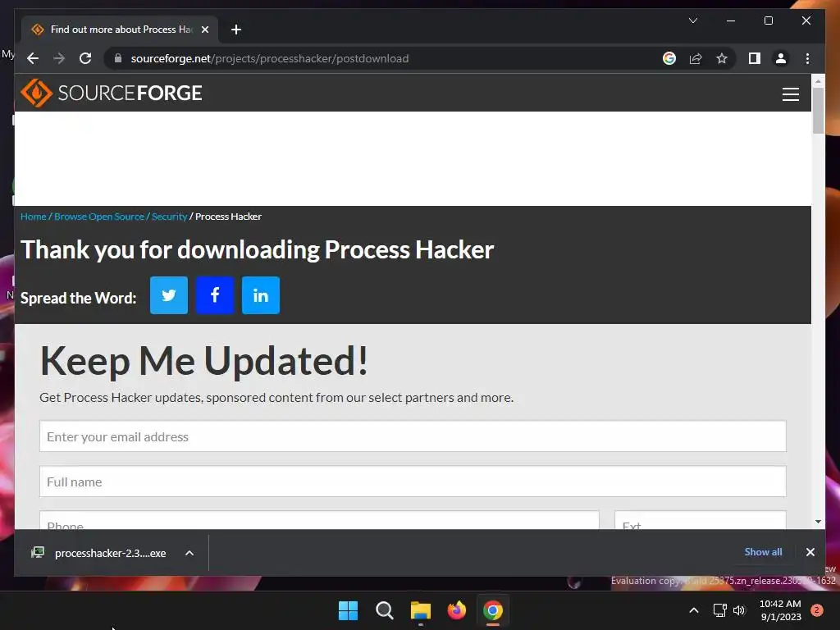Maximize the Chrome window
Screen dimensions: 840x630
[768, 21]
